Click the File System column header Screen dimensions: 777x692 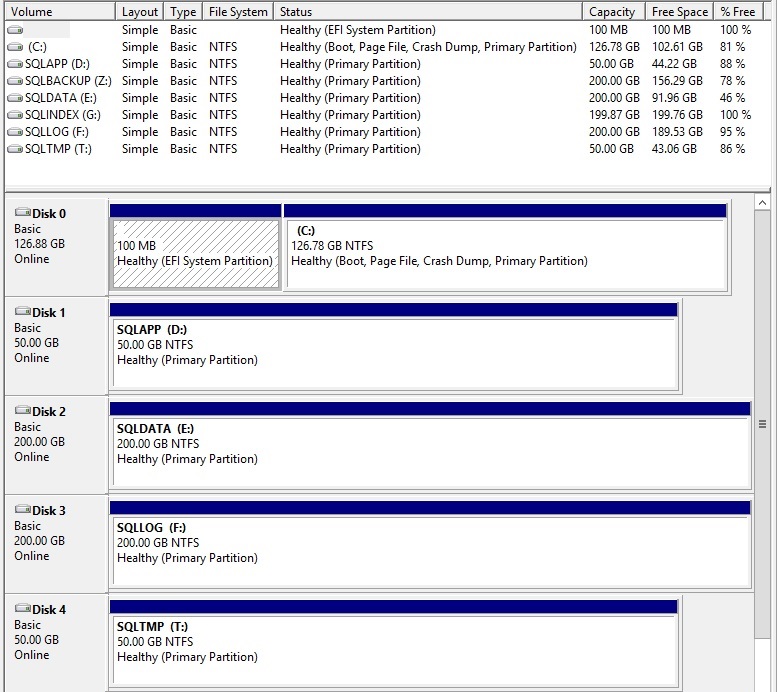[x=238, y=12]
